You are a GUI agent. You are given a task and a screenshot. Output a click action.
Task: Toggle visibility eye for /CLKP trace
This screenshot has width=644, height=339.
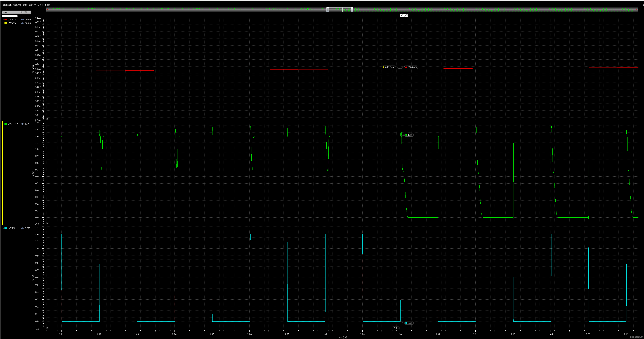(22, 228)
